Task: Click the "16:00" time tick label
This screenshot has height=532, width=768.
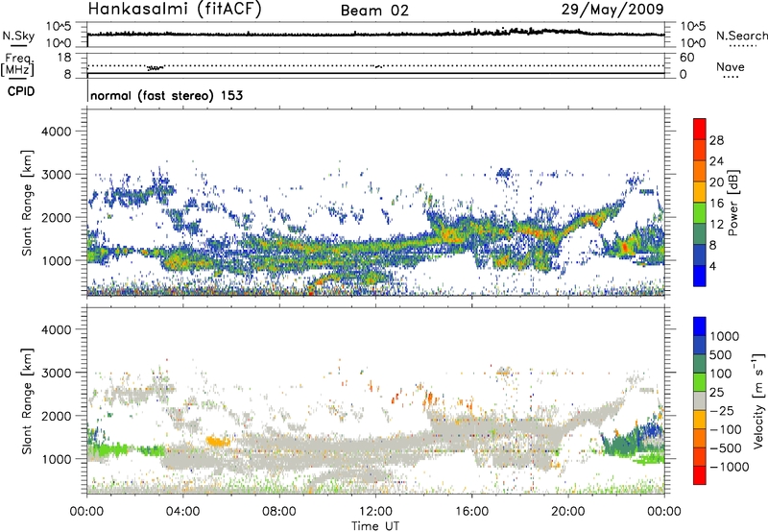Action: coord(471,512)
